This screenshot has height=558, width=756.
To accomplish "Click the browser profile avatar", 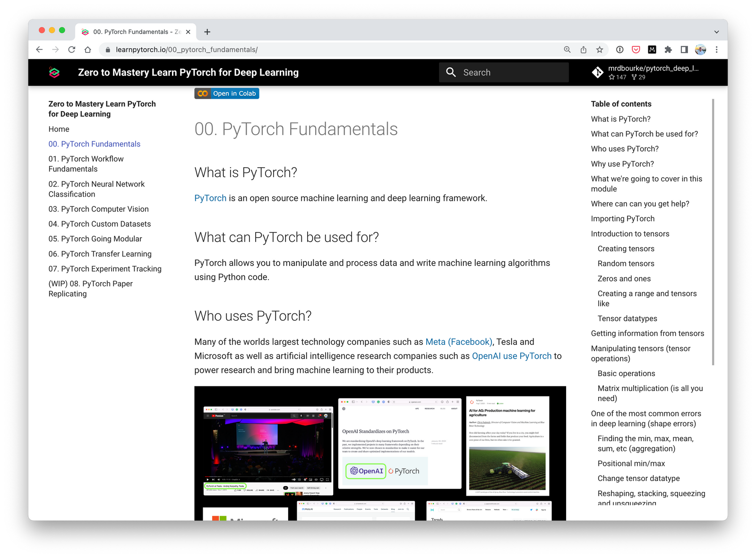I will click(x=700, y=49).
